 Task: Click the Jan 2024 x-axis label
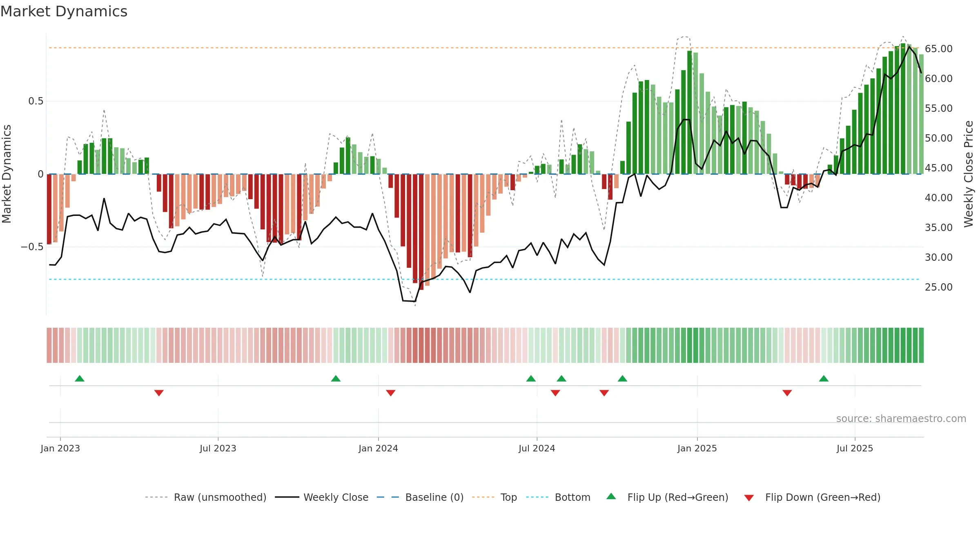(379, 448)
